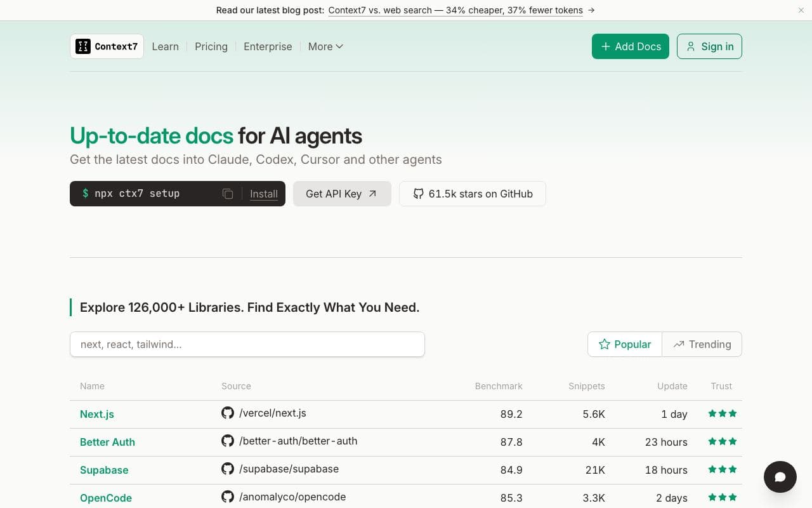The height and width of the screenshot is (508, 812).
Task: Click the trust stars in the OpenCode row
Action: pyautogui.click(x=723, y=497)
